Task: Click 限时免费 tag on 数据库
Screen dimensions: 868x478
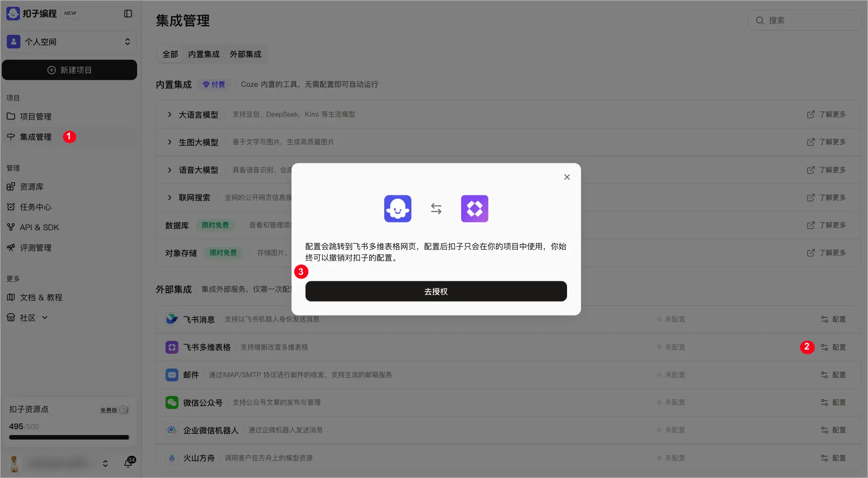Action: [x=215, y=225]
